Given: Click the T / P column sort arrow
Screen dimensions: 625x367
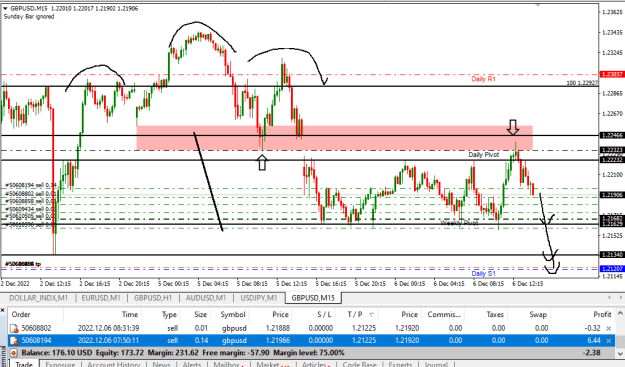Looking at the screenshot, I should pyautogui.click(x=371, y=315).
